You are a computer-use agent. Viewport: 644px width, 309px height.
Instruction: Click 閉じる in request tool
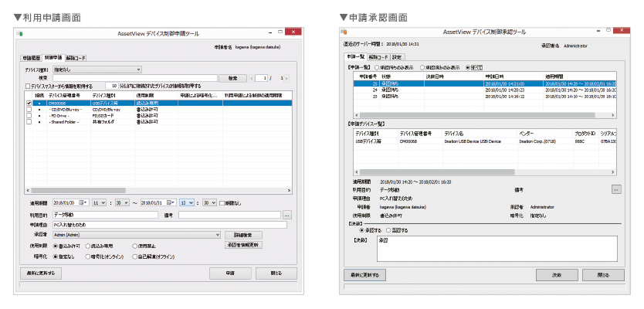[276, 273]
